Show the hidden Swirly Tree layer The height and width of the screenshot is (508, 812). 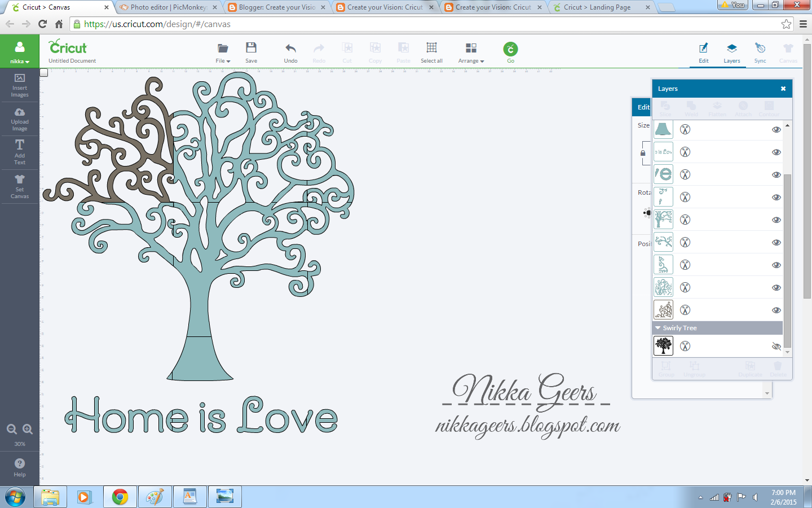point(776,346)
